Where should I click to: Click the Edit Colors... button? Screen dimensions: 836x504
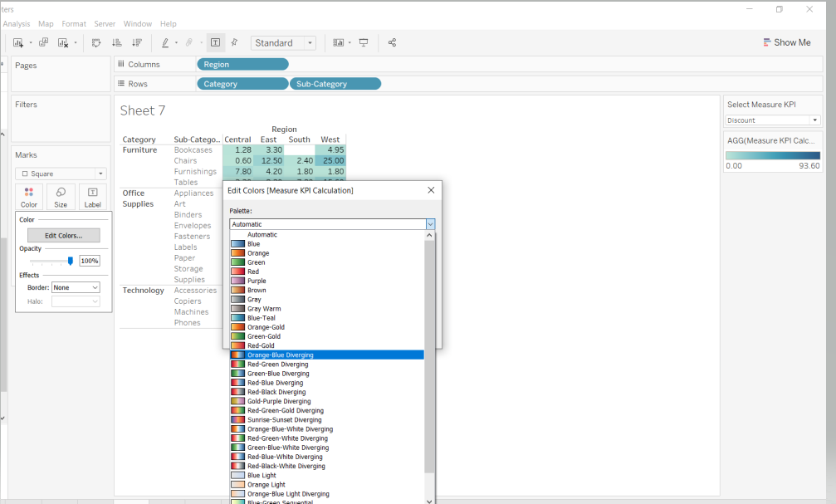point(63,235)
